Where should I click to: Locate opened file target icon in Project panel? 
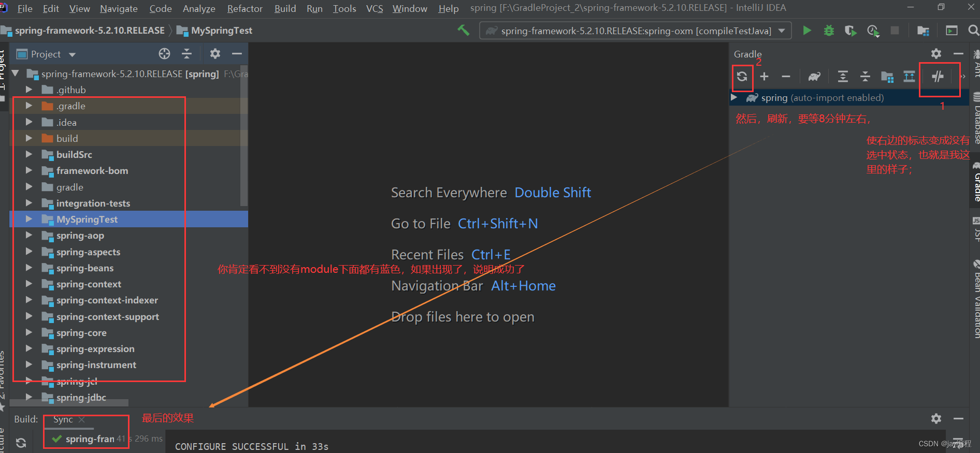point(164,54)
